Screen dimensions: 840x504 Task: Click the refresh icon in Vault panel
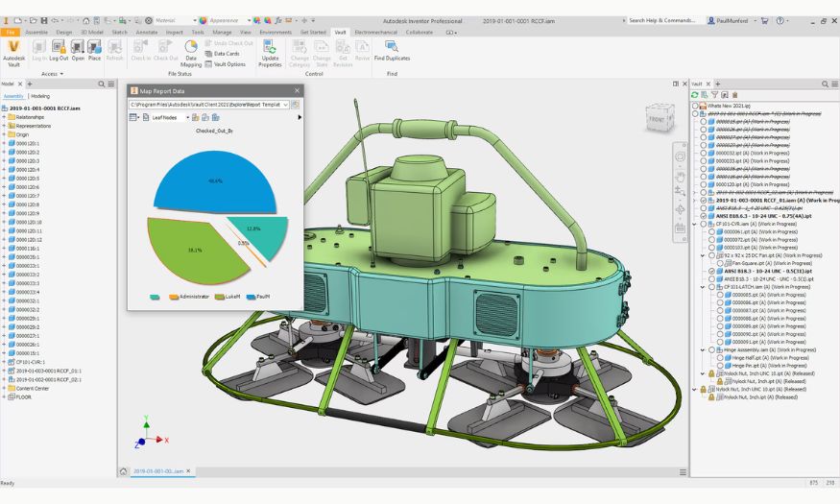(x=695, y=95)
